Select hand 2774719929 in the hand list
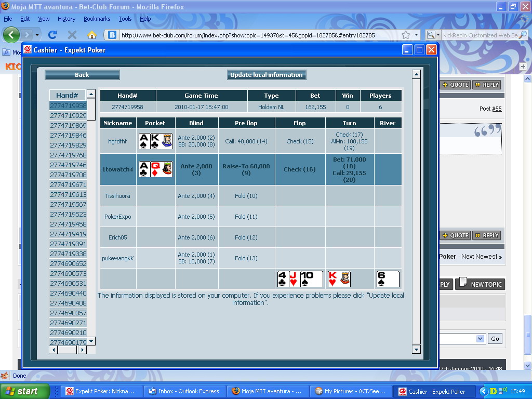 click(68, 115)
